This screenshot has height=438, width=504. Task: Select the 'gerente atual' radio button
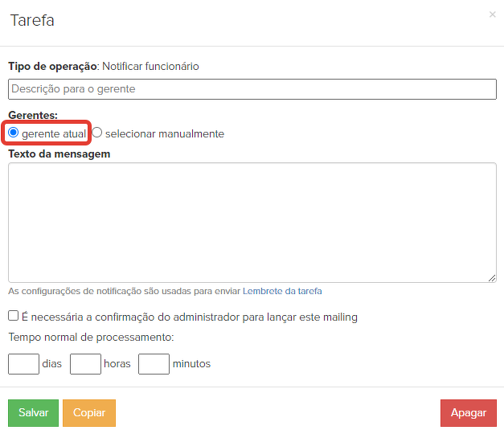[14, 133]
